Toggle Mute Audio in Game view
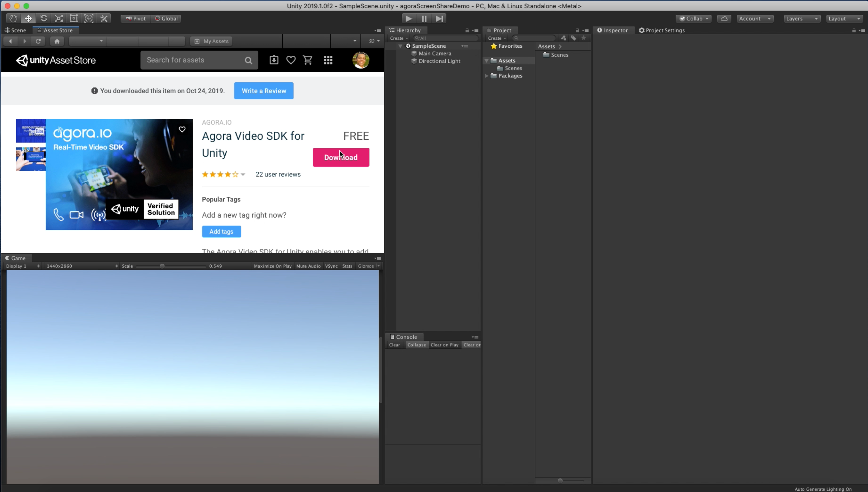Viewport: 868px width, 492px height. coord(308,266)
